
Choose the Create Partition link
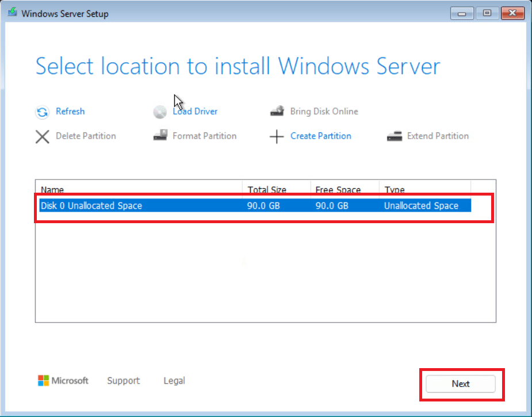pos(320,136)
